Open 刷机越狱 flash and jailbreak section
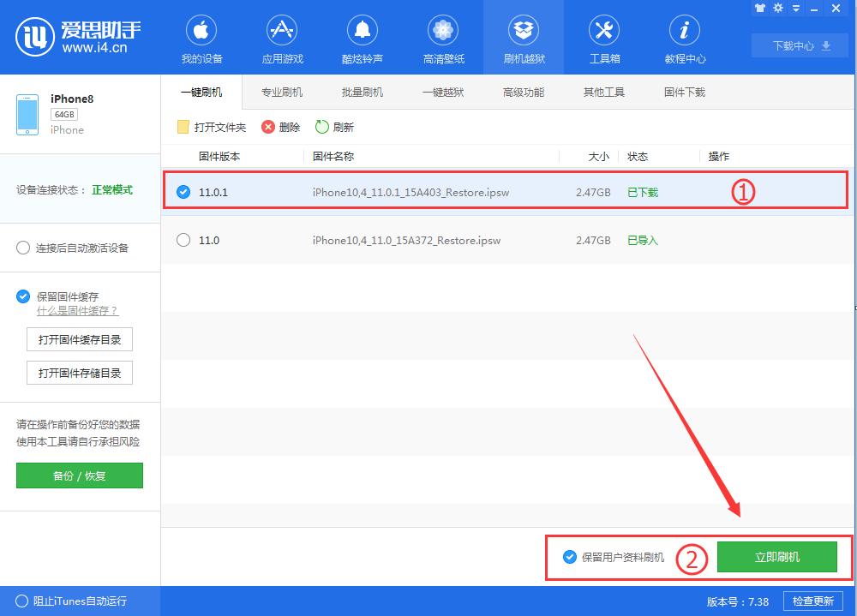 point(524,39)
